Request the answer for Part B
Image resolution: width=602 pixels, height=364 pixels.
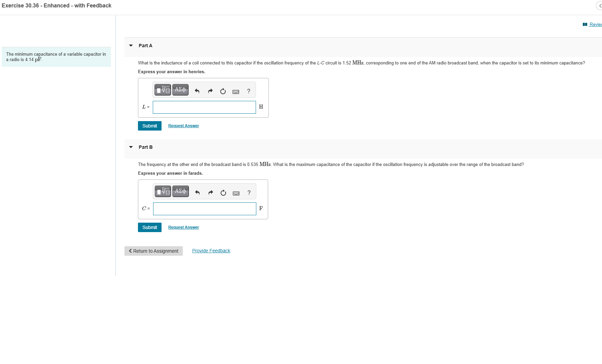click(x=183, y=227)
